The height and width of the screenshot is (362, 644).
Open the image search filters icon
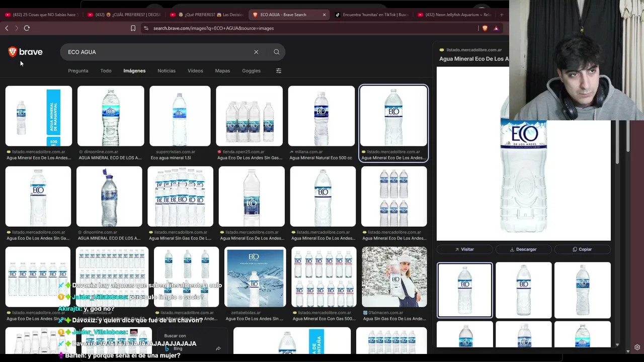point(279,71)
